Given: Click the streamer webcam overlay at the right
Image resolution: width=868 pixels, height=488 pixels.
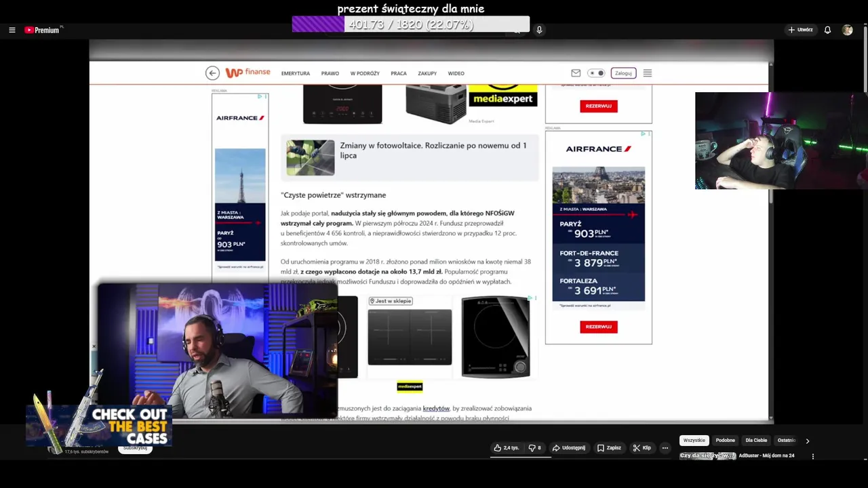Looking at the screenshot, I should [x=781, y=141].
